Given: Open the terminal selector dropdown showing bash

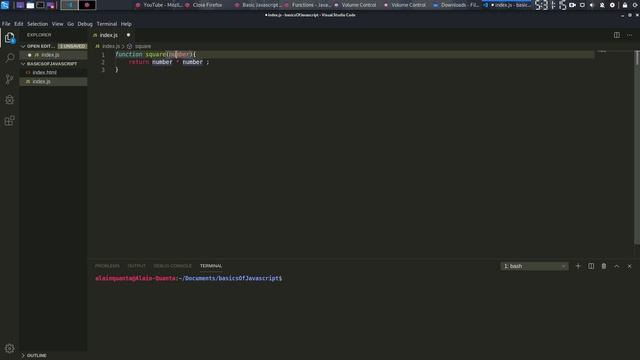Looking at the screenshot, I should (534, 266).
